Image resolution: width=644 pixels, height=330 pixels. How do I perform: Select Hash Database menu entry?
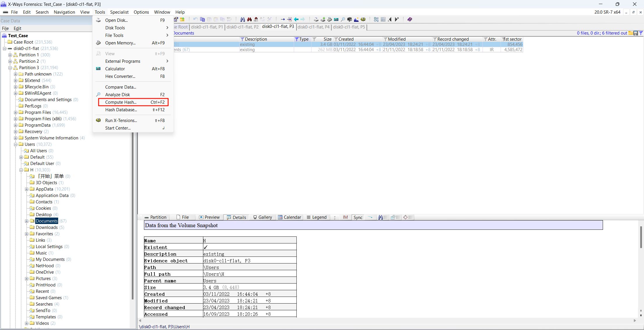coord(133,110)
